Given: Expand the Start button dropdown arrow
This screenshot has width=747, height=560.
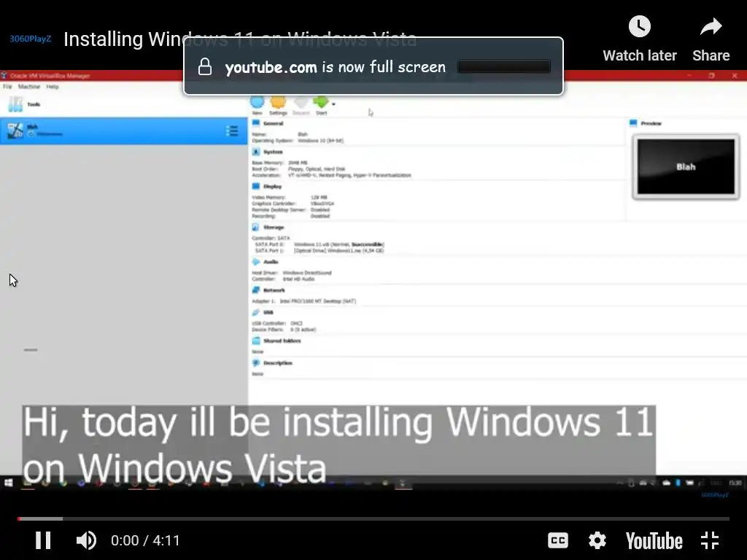Looking at the screenshot, I should click(x=333, y=104).
